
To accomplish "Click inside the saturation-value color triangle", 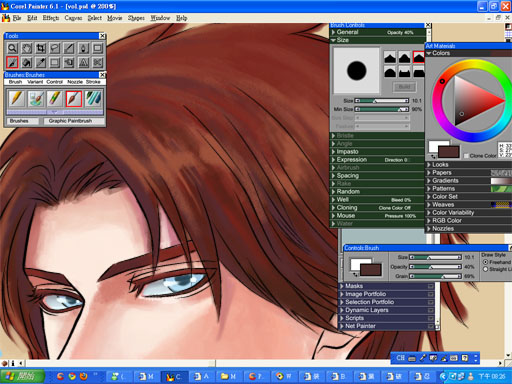I will tap(473, 100).
